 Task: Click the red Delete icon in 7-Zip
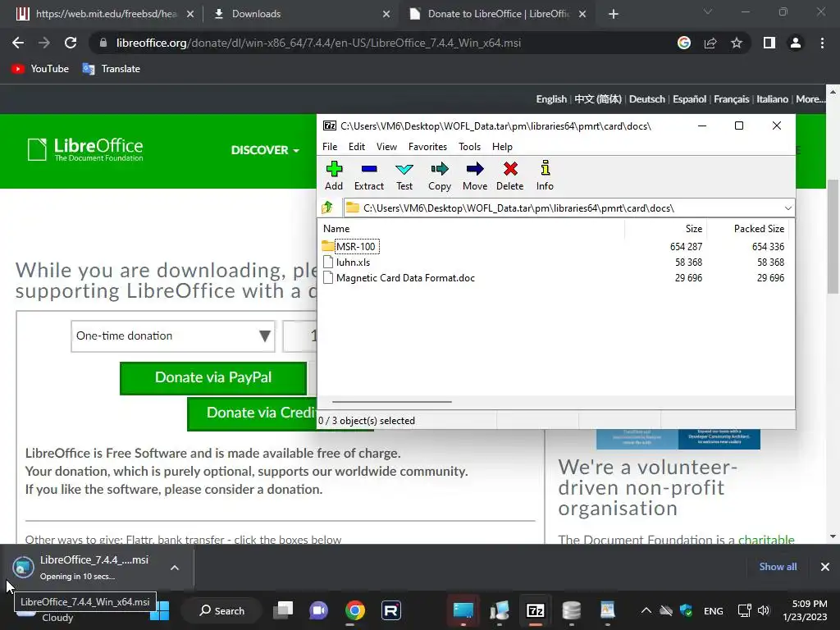tap(510, 176)
